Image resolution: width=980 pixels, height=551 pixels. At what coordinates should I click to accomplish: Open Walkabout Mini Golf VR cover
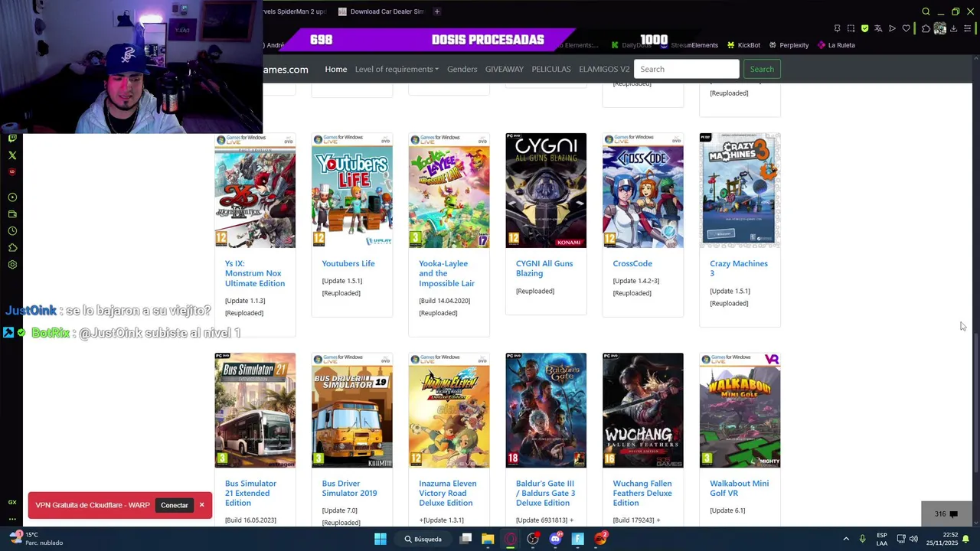[740, 410]
